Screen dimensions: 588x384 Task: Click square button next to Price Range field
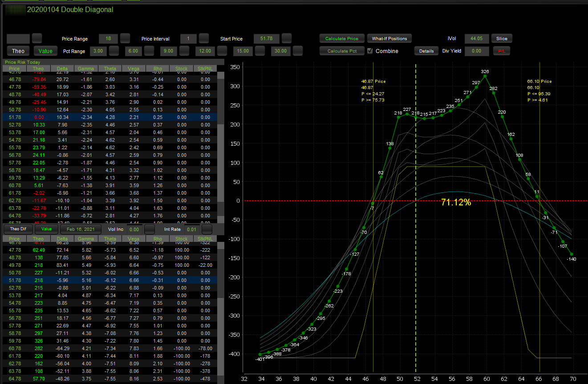coord(125,38)
